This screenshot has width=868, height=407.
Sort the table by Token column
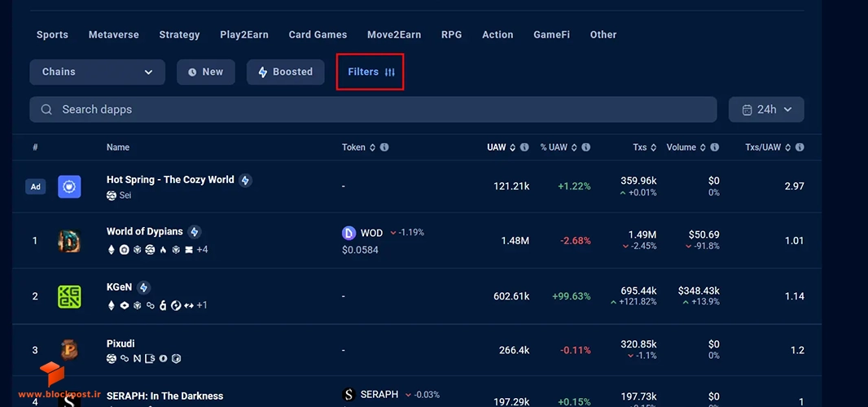coord(359,147)
